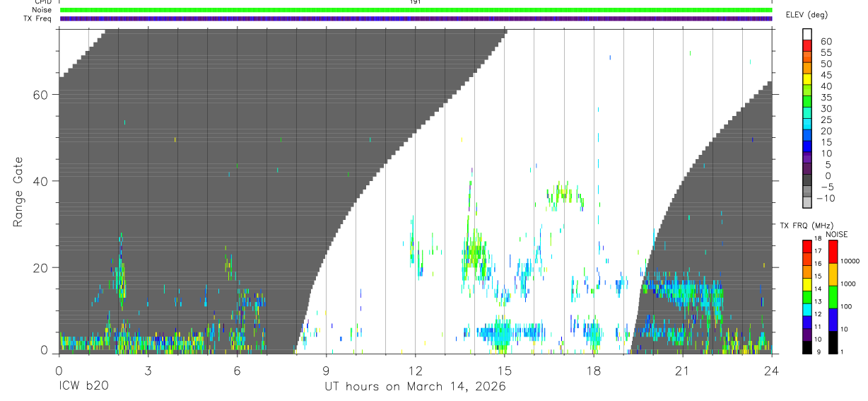Click the 10000 label on the NOISE legend
The height and width of the screenshot is (401, 868).
(x=850, y=261)
